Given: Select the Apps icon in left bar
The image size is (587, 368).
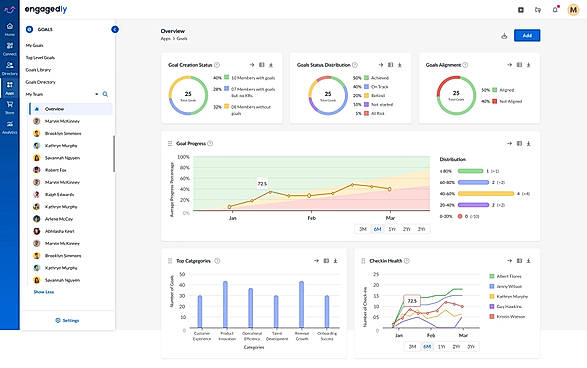Looking at the screenshot, I should [10, 88].
